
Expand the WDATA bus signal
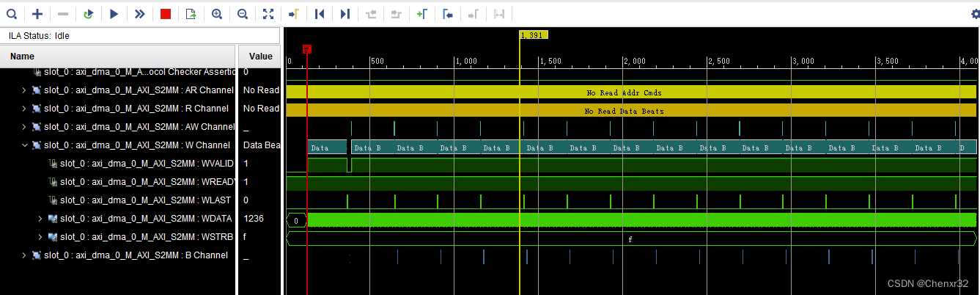click(x=40, y=219)
